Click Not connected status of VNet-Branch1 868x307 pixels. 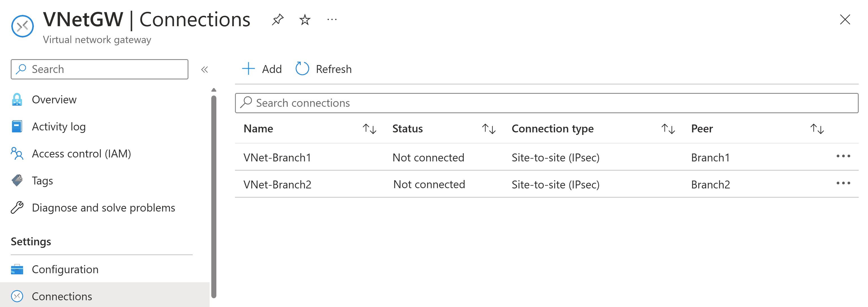coord(428,157)
